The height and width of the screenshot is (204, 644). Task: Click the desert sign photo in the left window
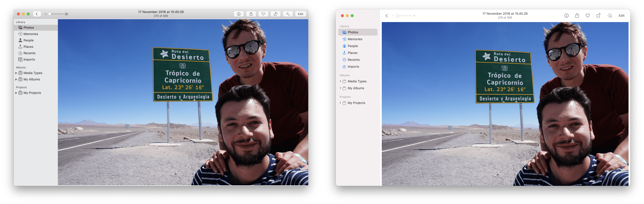(183, 102)
